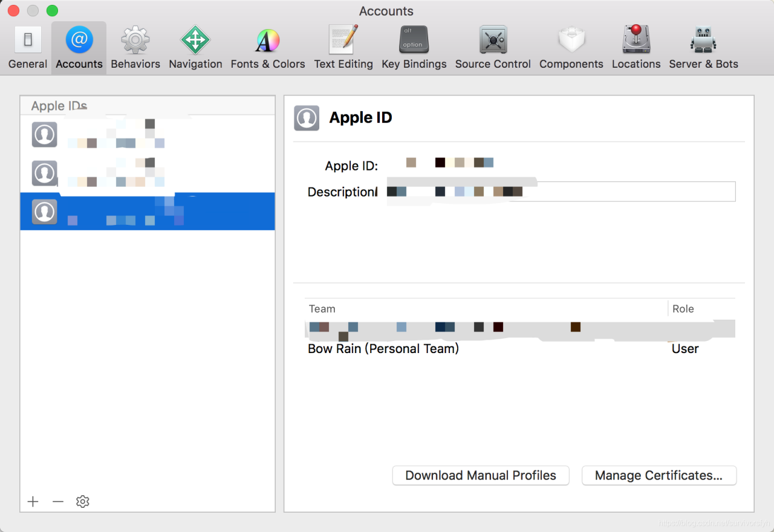Show Key Bindings preferences
The height and width of the screenshot is (532, 774).
pos(414,48)
